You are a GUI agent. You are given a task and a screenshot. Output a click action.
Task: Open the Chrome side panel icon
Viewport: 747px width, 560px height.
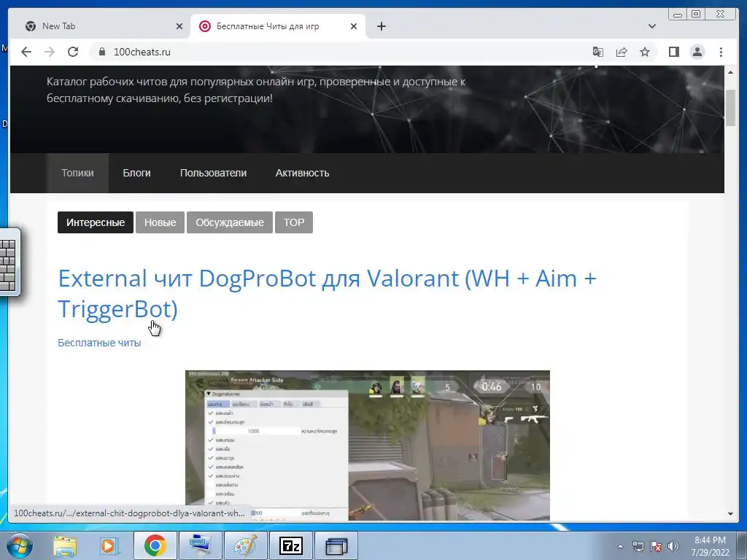click(x=673, y=52)
